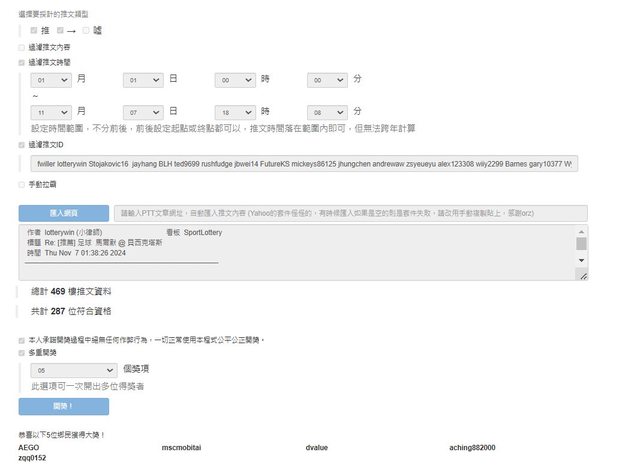The image size is (640, 467).
Task: Open the start minute dropdown
Action: click(327, 80)
